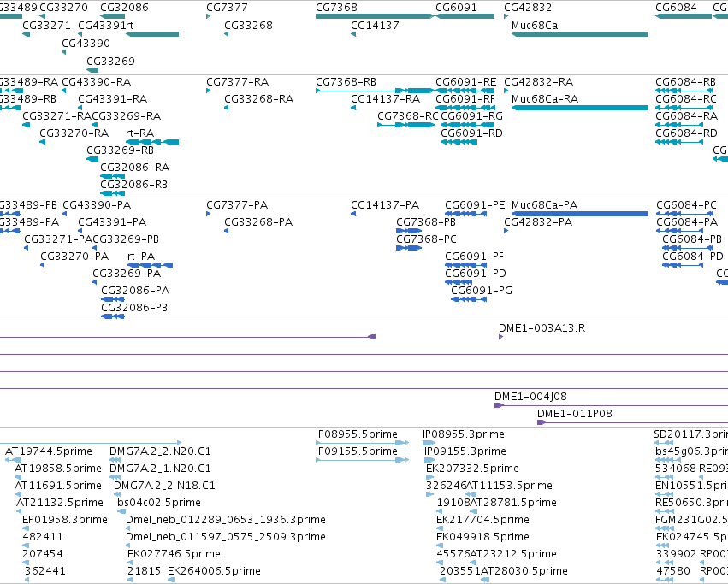Image resolution: width=728 pixels, height=584 pixels.
Task: Select the CG33270 gene label
Action: (63, 8)
